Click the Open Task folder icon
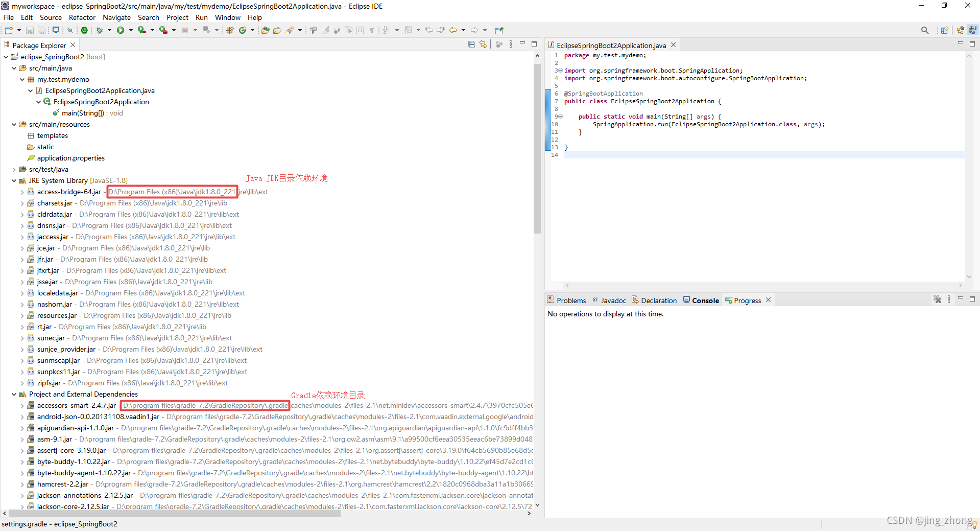The height and width of the screenshot is (531, 980). coord(277,30)
